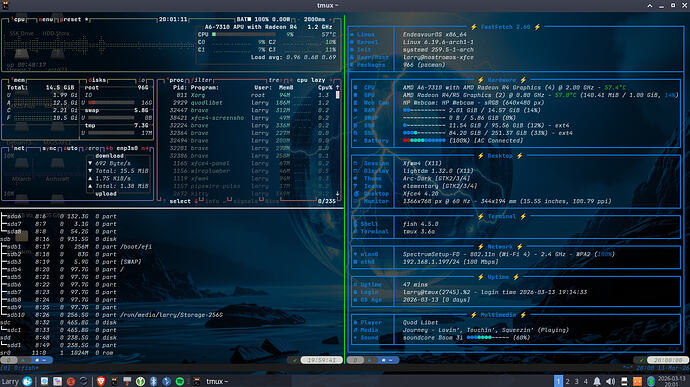Open the notification bell in the tray

tap(597, 381)
